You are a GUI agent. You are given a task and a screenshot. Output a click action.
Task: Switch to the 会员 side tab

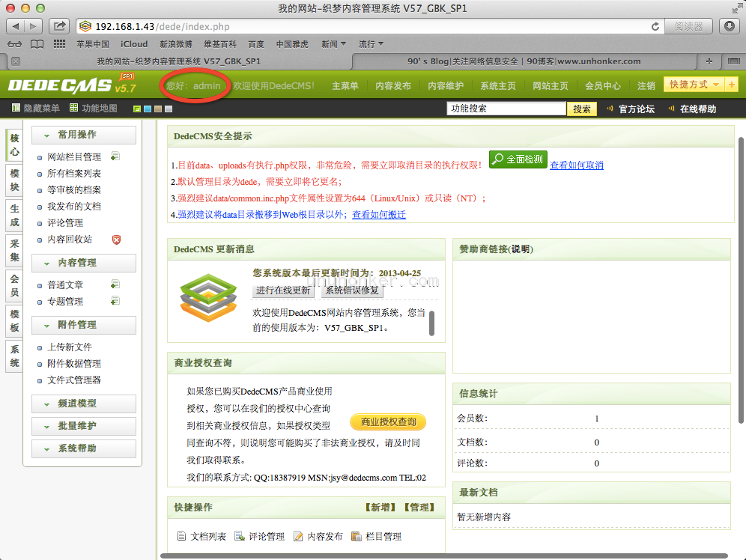14,286
